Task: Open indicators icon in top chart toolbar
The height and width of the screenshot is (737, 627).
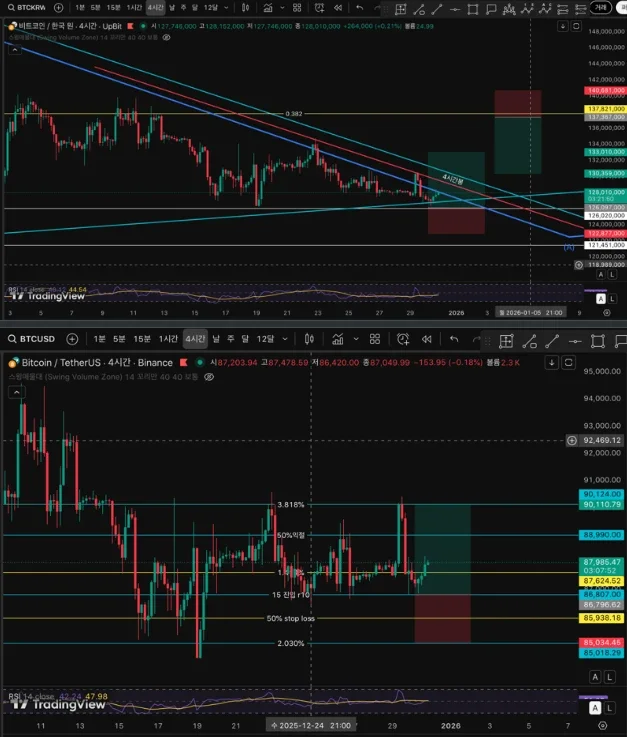Action: tap(268, 8)
